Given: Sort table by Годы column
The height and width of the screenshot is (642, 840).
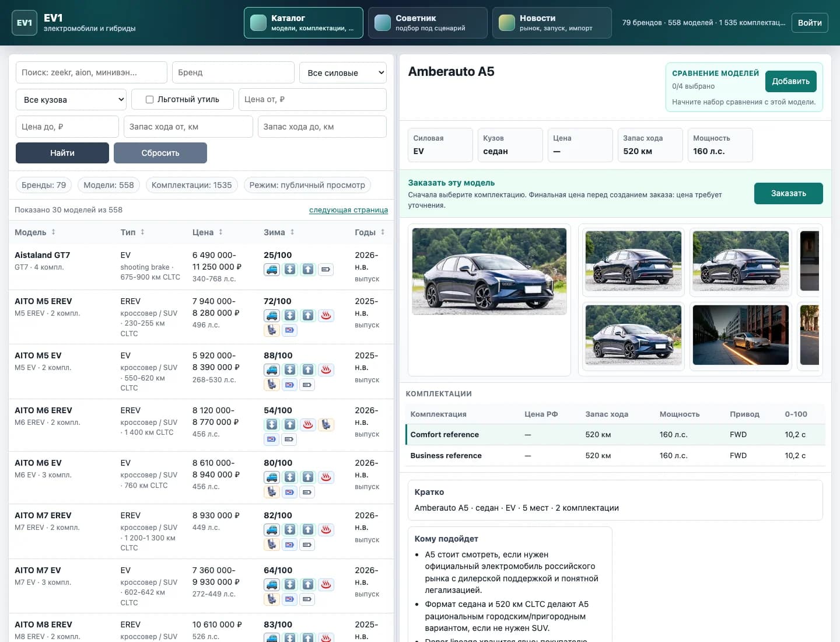Looking at the screenshot, I should tap(370, 232).
